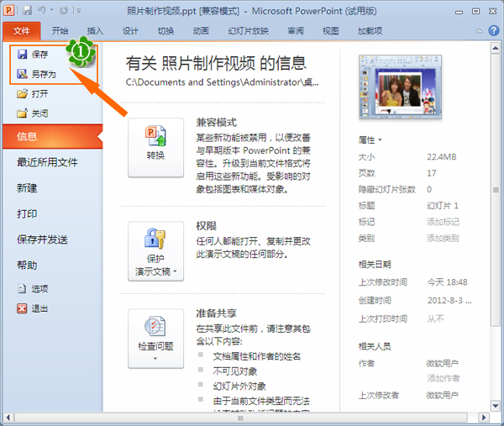The height and width of the screenshot is (426, 504).
Task: Select 新建 (New) in backstage menu
Action: click(x=27, y=188)
